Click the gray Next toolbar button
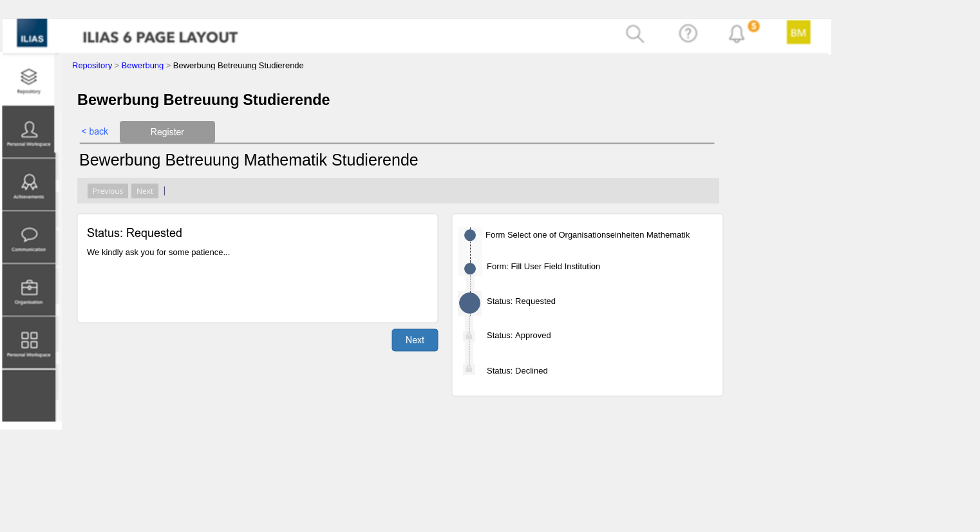The image size is (980, 532). (145, 191)
